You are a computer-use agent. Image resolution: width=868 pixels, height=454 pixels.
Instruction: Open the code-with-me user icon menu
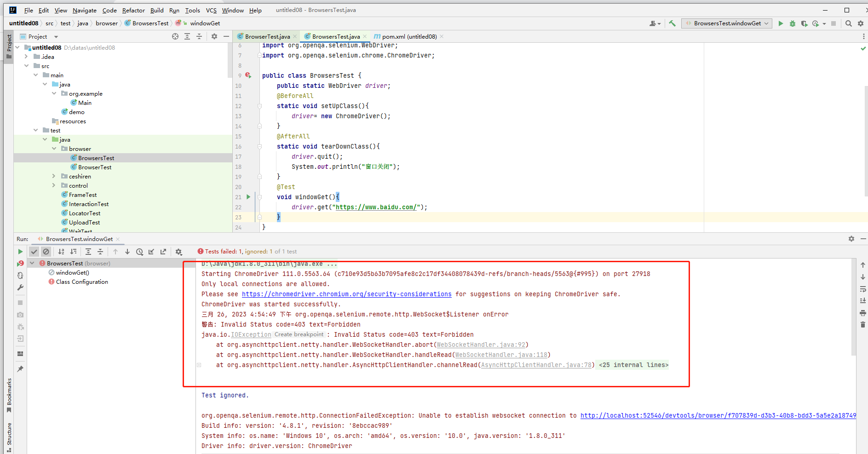655,23
